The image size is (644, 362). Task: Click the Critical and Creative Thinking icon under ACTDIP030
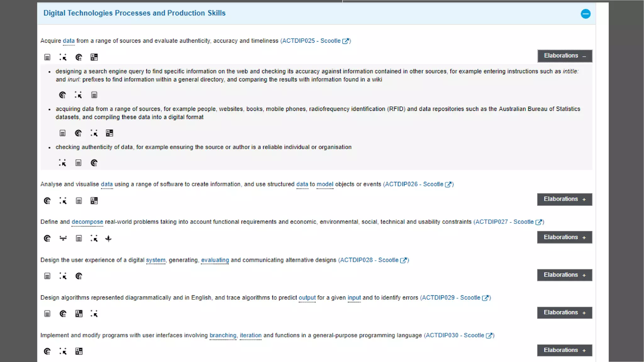tap(47, 351)
